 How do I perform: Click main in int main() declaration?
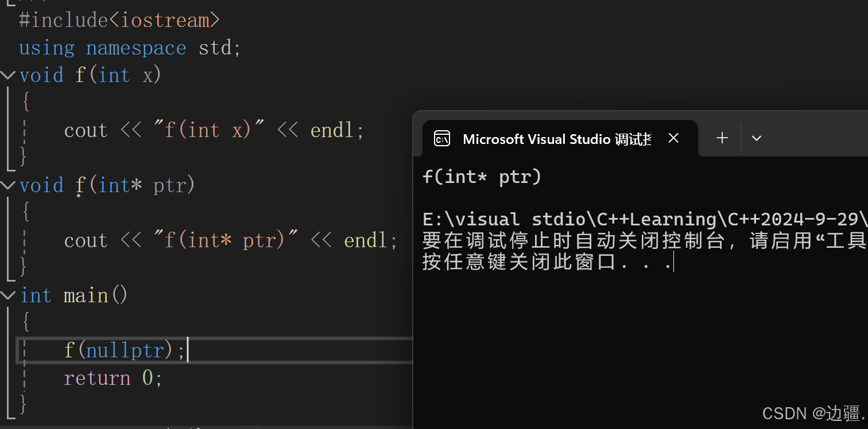point(86,295)
